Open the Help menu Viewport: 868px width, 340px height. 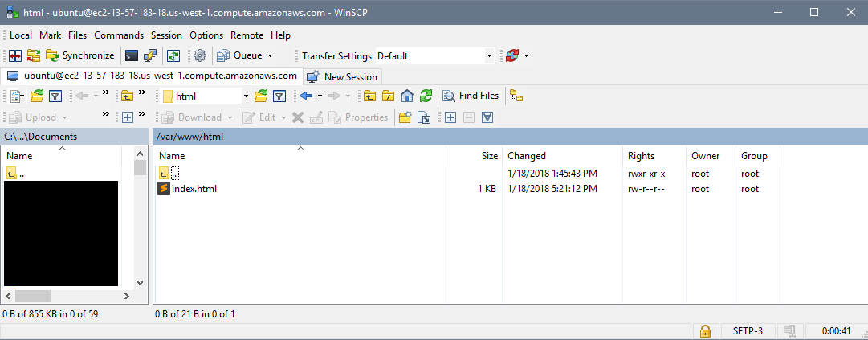281,35
